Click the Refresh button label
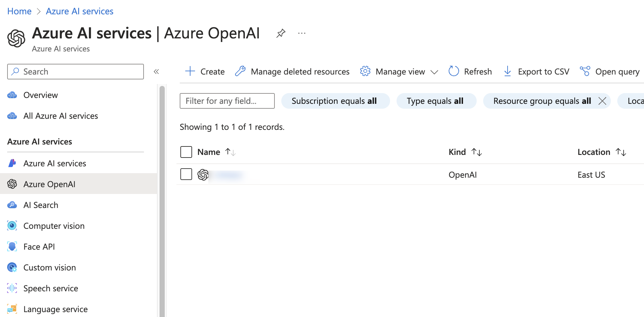 click(x=478, y=72)
